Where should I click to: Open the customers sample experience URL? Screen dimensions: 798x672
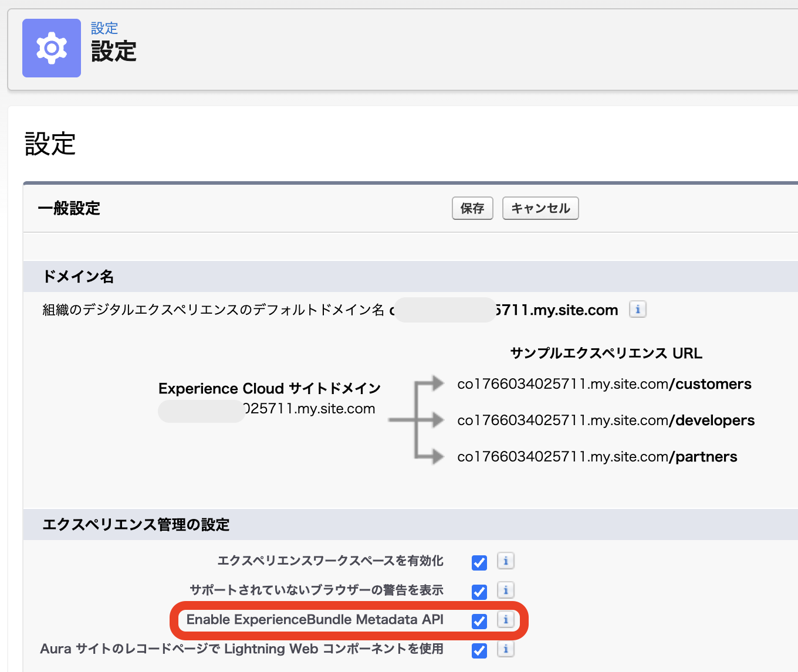click(x=604, y=384)
